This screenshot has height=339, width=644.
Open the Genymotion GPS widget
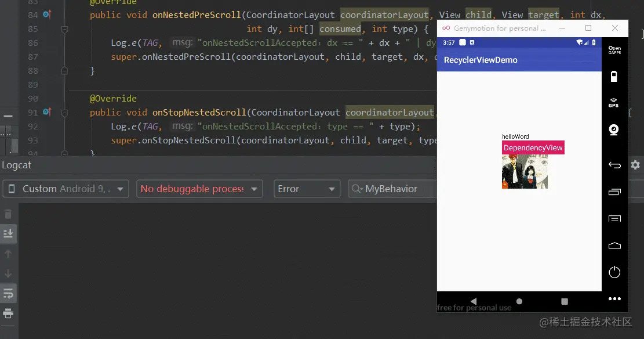[x=614, y=103]
